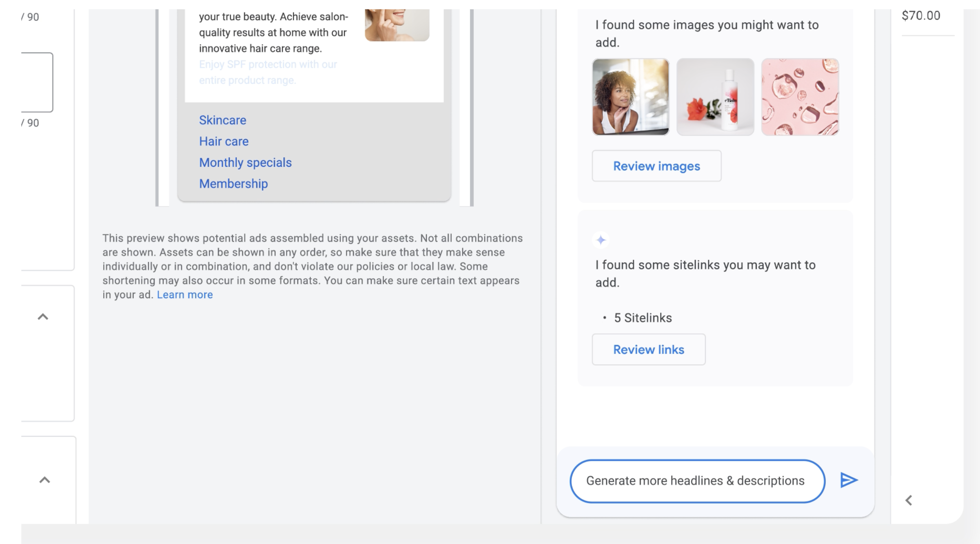Click the 'Review images' button

[x=657, y=166]
